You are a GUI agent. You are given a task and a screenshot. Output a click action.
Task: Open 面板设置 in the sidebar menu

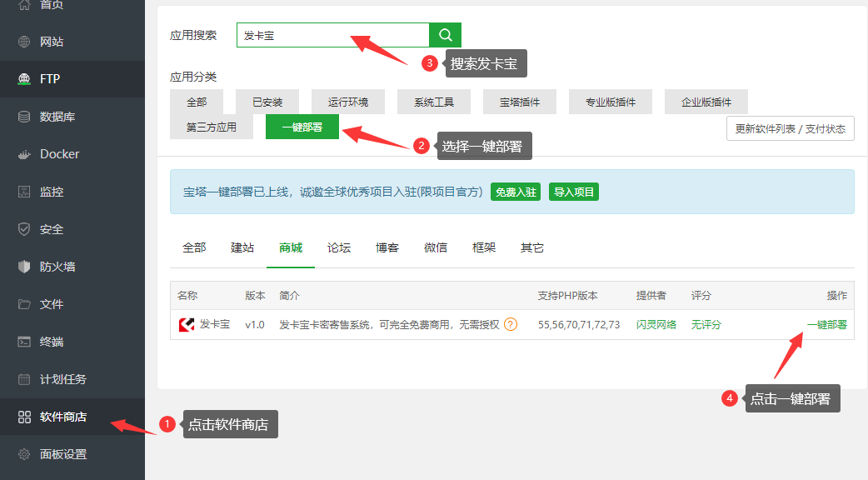point(72,454)
